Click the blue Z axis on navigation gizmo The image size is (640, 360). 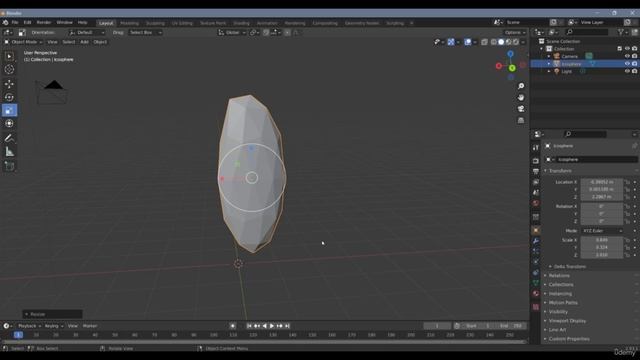[x=510, y=54]
